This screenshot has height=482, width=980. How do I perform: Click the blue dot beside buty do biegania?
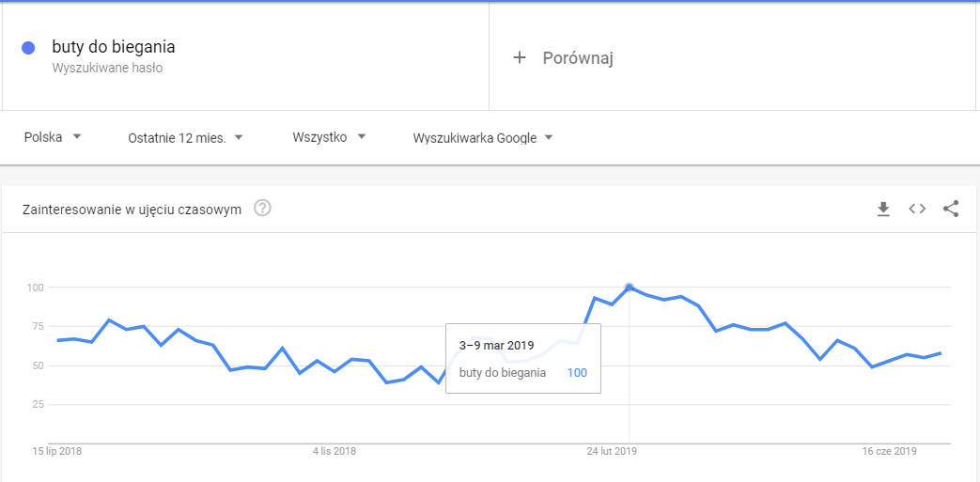28,48
